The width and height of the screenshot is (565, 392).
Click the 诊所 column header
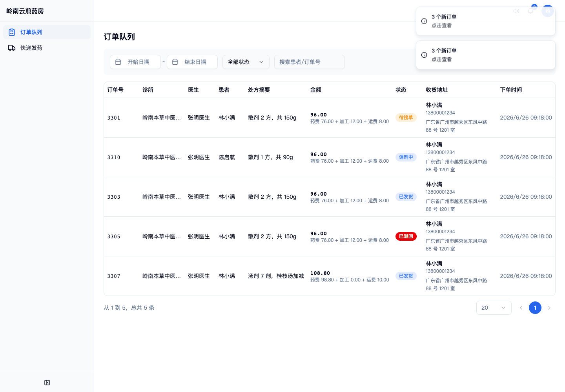click(x=148, y=90)
